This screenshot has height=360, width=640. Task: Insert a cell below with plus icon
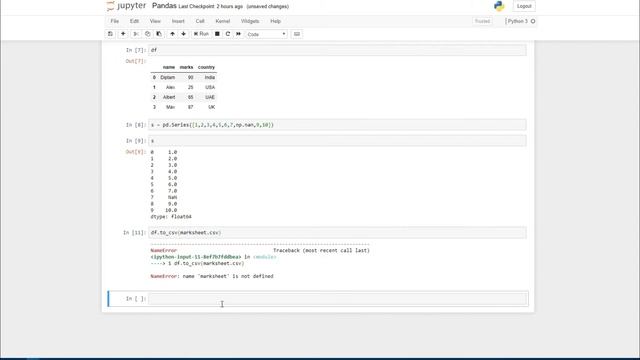[x=123, y=34]
